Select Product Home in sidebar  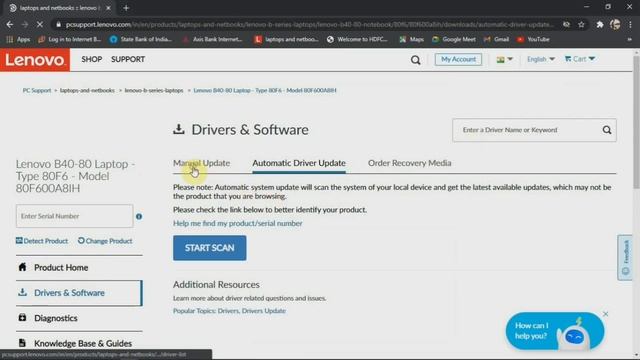[79, 267]
